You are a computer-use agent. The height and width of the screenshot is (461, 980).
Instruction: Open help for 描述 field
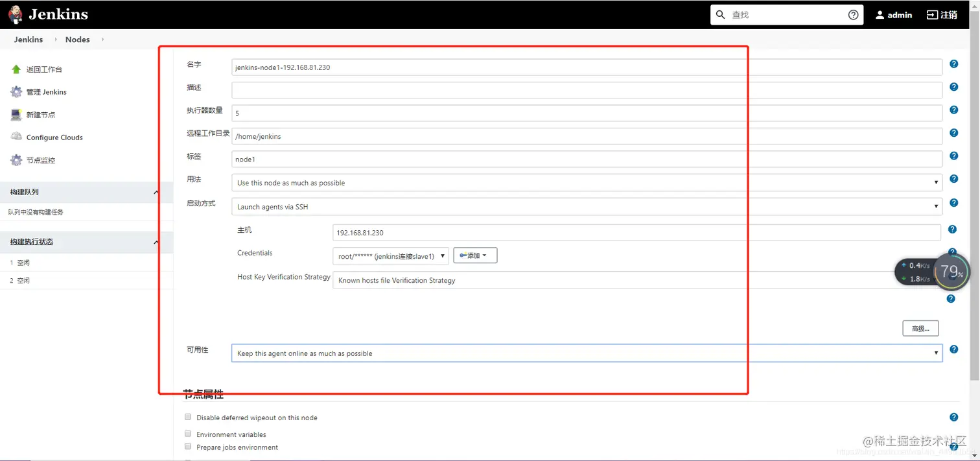click(x=954, y=87)
